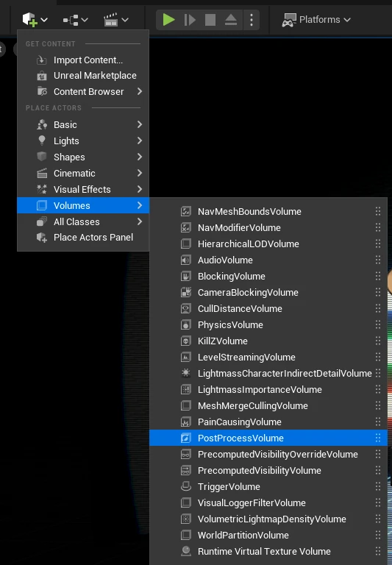Click the CameraBlockingVolume icon

[185, 292]
